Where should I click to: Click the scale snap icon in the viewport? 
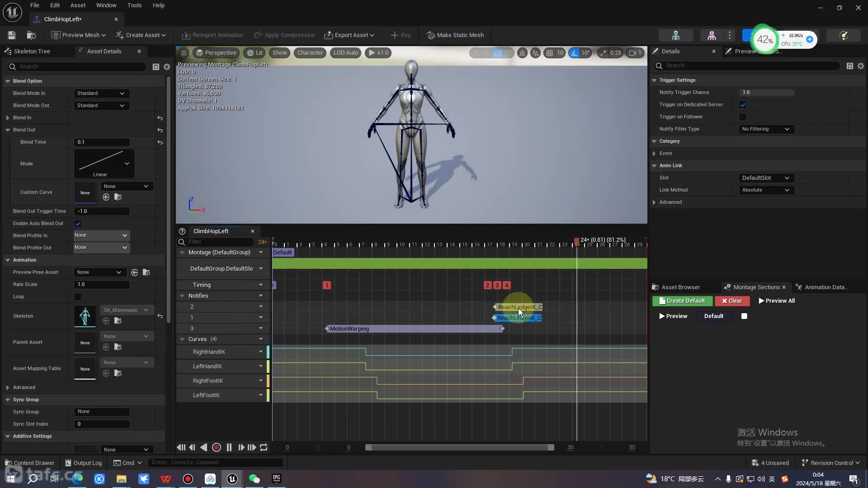point(603,53)
